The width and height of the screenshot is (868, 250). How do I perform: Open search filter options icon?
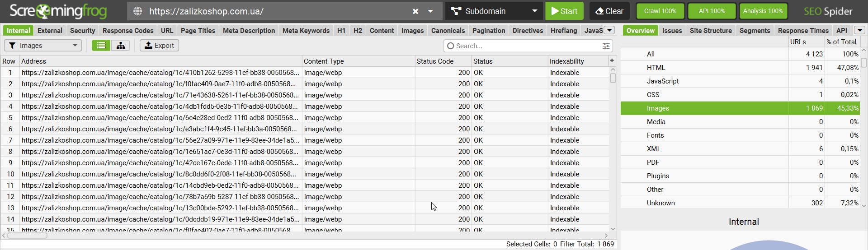(606, 46)
